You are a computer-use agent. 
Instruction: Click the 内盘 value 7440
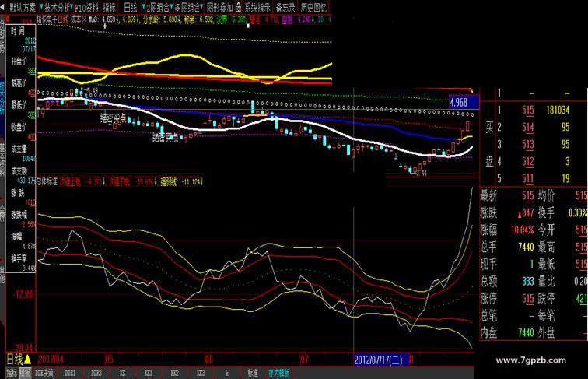526,332
